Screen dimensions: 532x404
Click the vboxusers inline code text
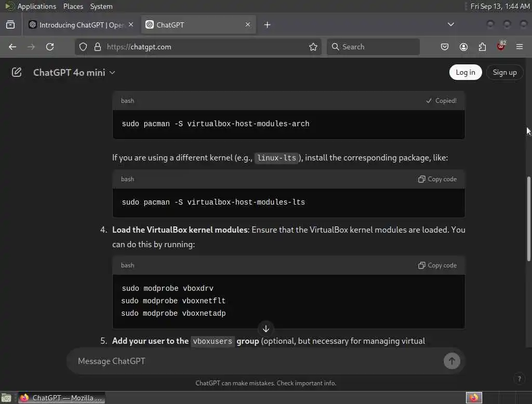[x=212, y=341]
